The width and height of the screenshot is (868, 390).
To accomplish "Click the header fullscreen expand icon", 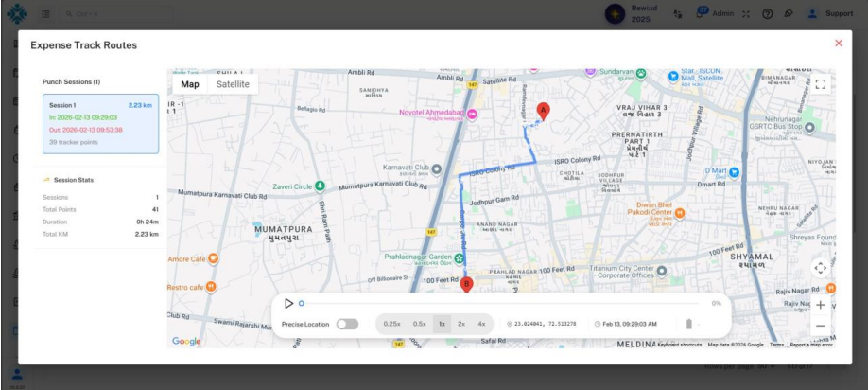I will pos(746,14).
